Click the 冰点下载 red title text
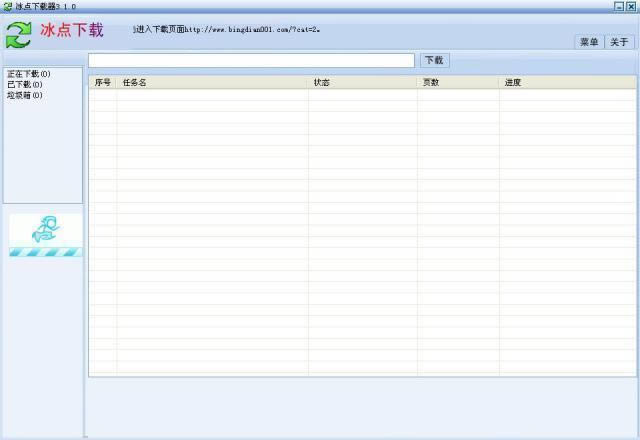The width and height of the screenshot is (640, 440). click(x=72, y=30)
